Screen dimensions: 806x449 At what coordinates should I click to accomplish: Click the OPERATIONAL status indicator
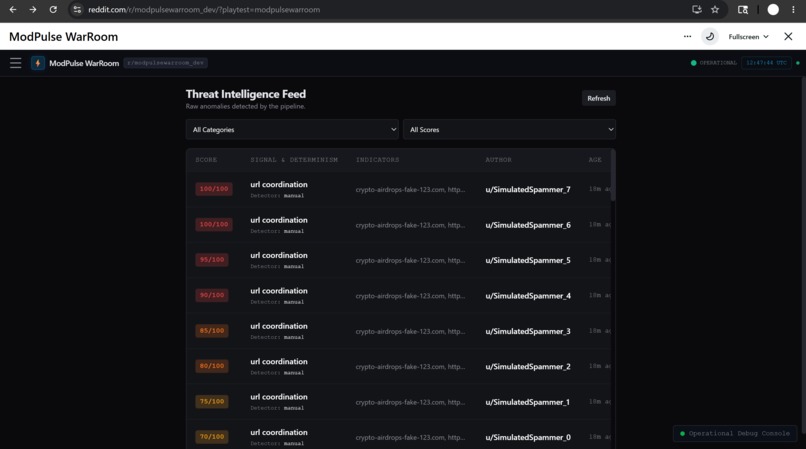pyautogui.click(x=713, y=63)
